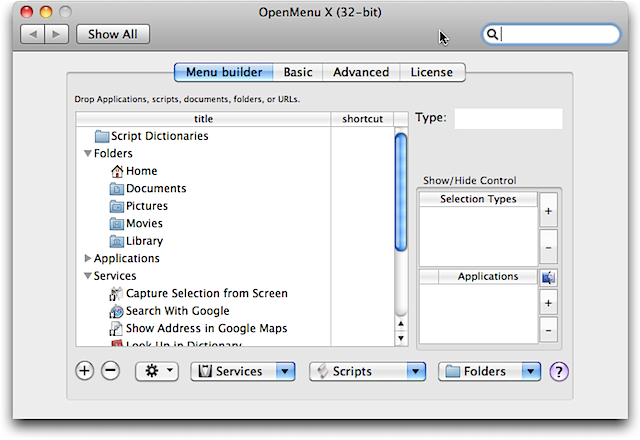
Task: Click the scroll down arrow of the menu list
Action: (x=401, y=338)
